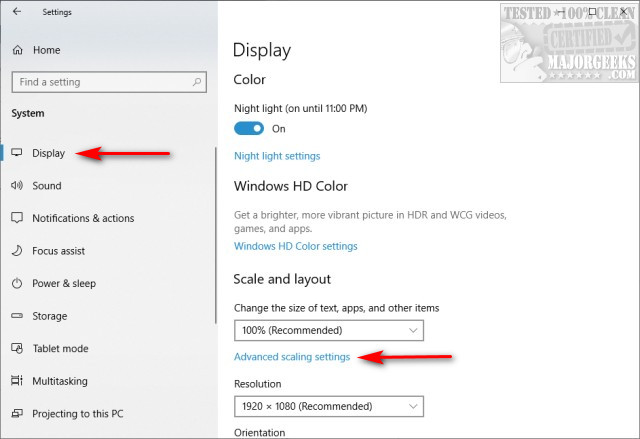Open Windows HD Color settings link
Viewport: 640px width, 439px height.
295,246
